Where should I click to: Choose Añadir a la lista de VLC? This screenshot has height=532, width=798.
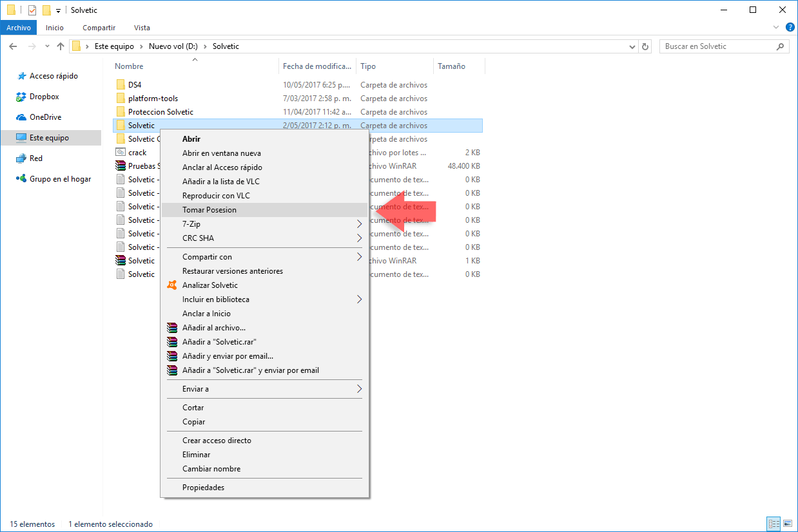264,182
